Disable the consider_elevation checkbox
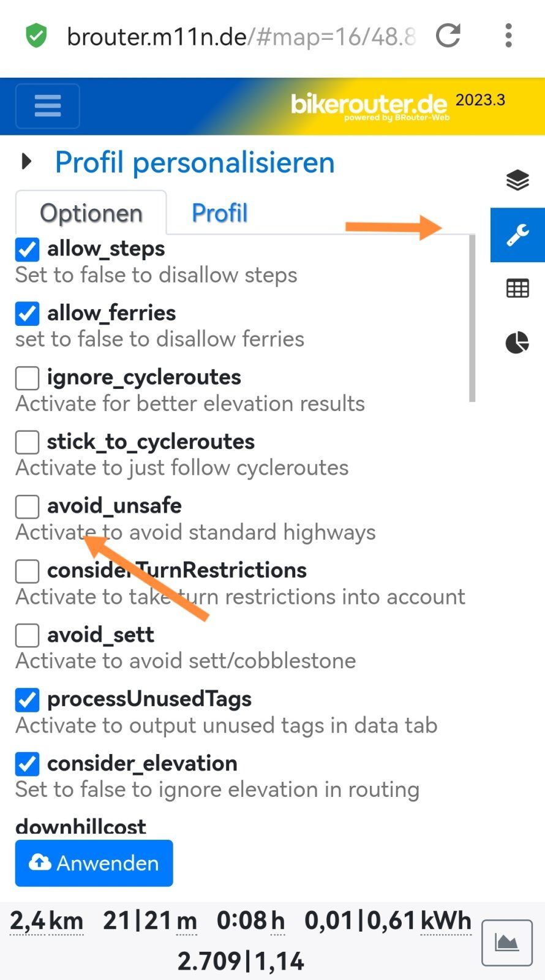 tap(28, 764)
